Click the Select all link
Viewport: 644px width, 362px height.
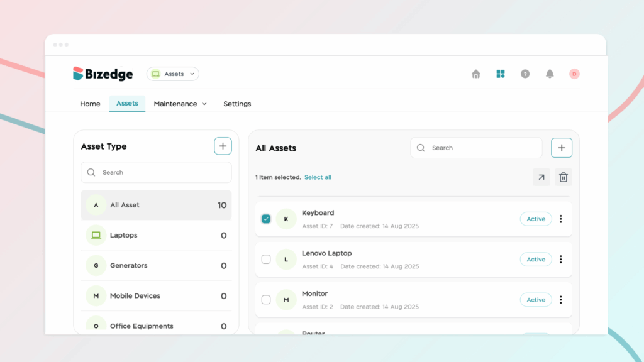point(318,177)
